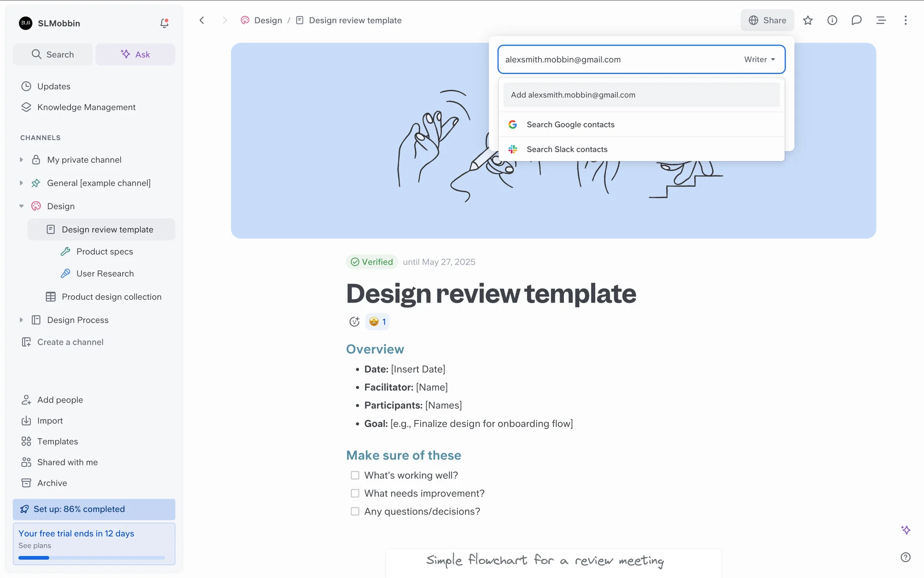Click the email address input field
The width and height of the screenshot is (924, 578).
point(616,59)
